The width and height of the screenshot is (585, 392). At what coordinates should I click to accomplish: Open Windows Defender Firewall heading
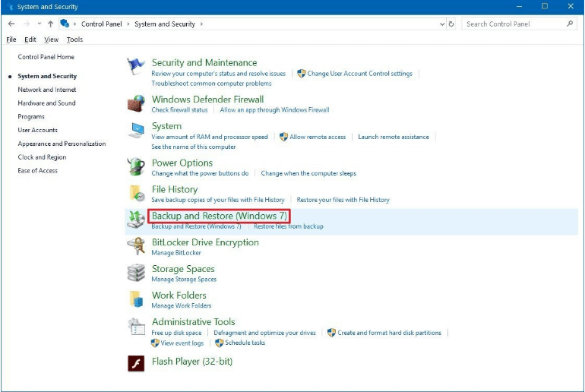[207, 100]
